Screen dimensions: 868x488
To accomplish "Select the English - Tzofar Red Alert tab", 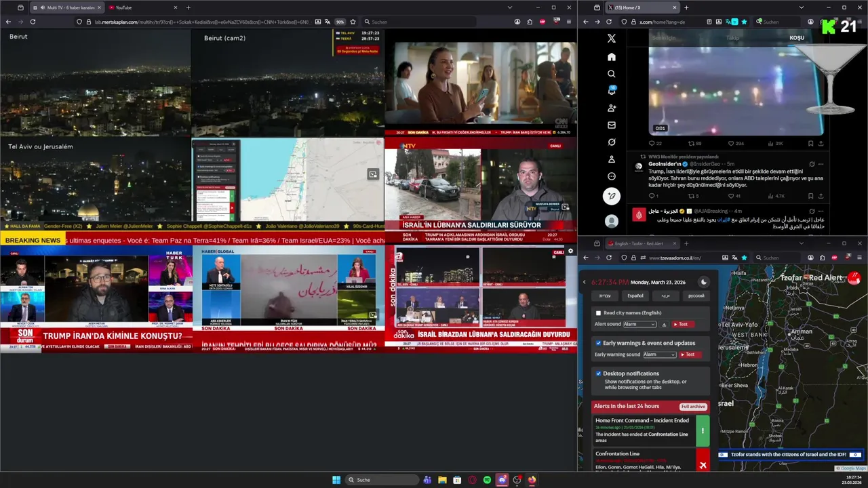I will [641, 243].
